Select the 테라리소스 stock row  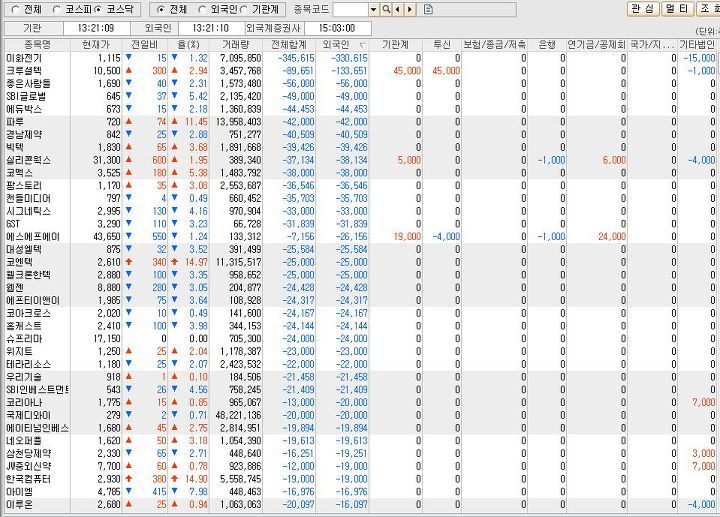pyautogui.click(x=360, y=364)
